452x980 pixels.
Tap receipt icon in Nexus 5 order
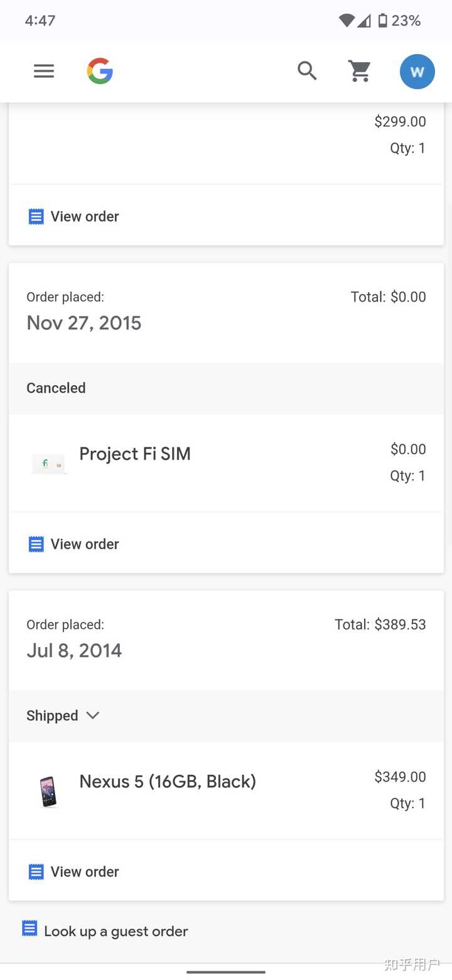pos(36,872)
